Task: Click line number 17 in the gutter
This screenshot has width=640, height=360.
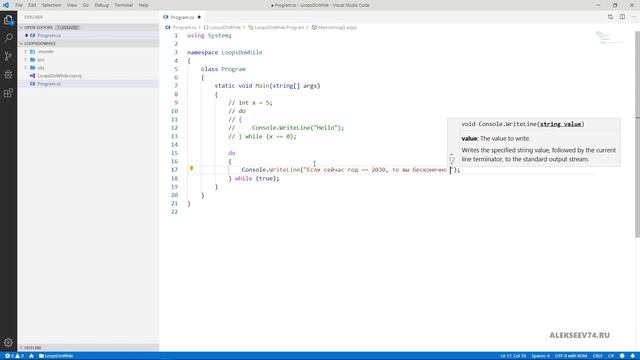Action: coord(174,170)
